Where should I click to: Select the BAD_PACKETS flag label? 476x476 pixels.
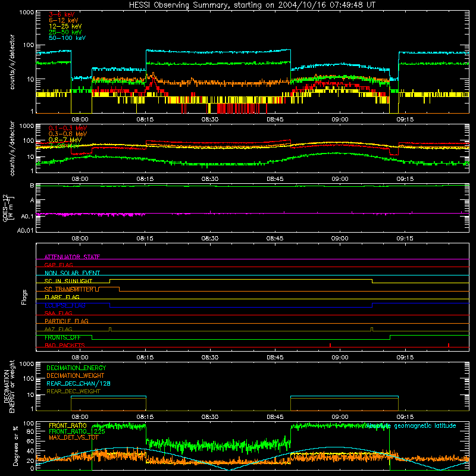coord(65,345)
